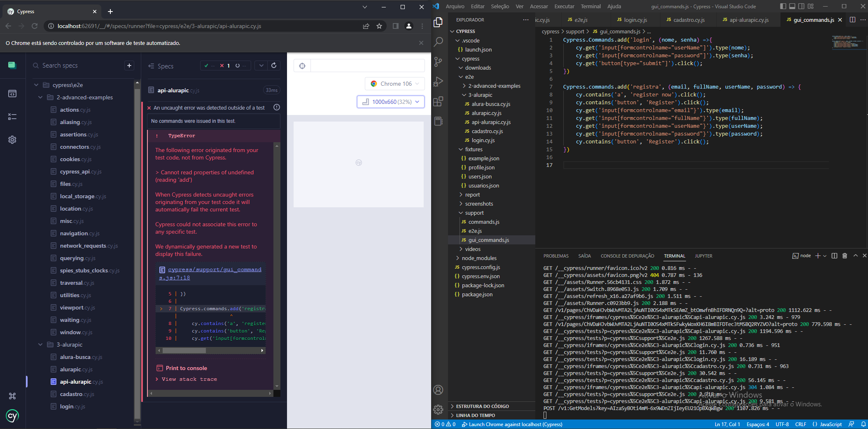
Task: Open Arquivo menu in VS Code
Action: coord(455,6)
